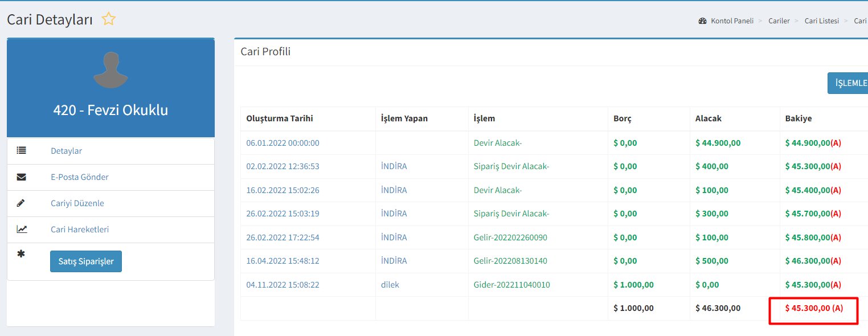This screenshot has height=336, width=868.
Task: Click the favorite star next to Cari Detayları
Action: coord(108,19)
